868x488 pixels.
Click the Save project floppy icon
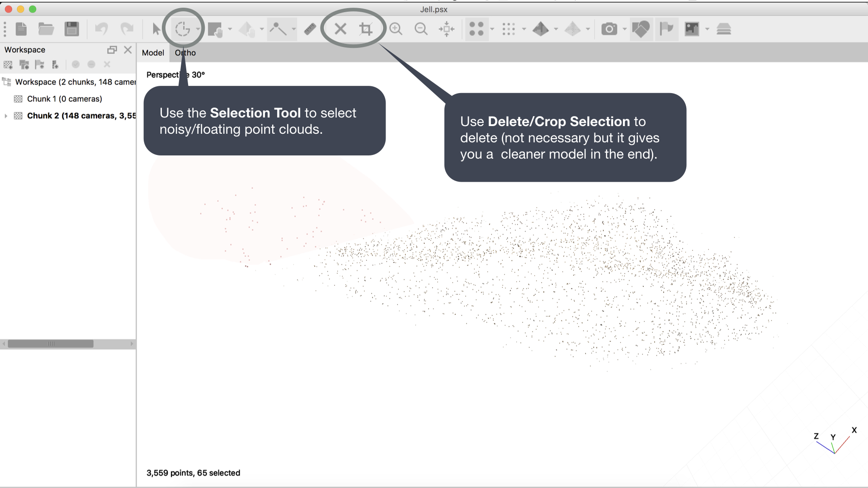point(71,29)
